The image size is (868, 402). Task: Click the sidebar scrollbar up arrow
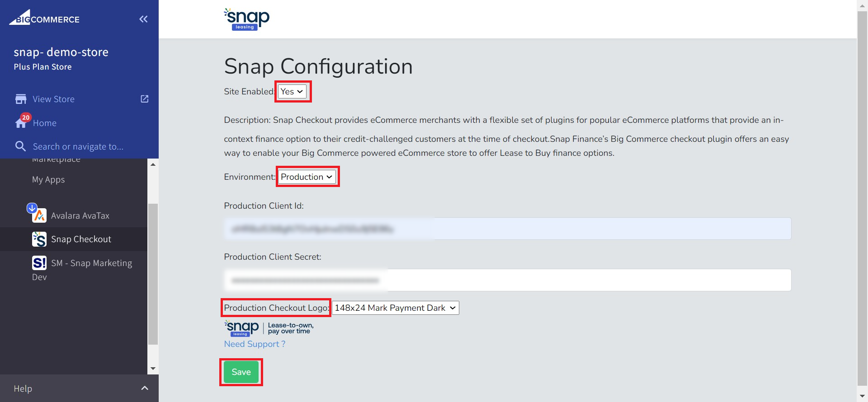pyautogui.click(x=153, y=164)
